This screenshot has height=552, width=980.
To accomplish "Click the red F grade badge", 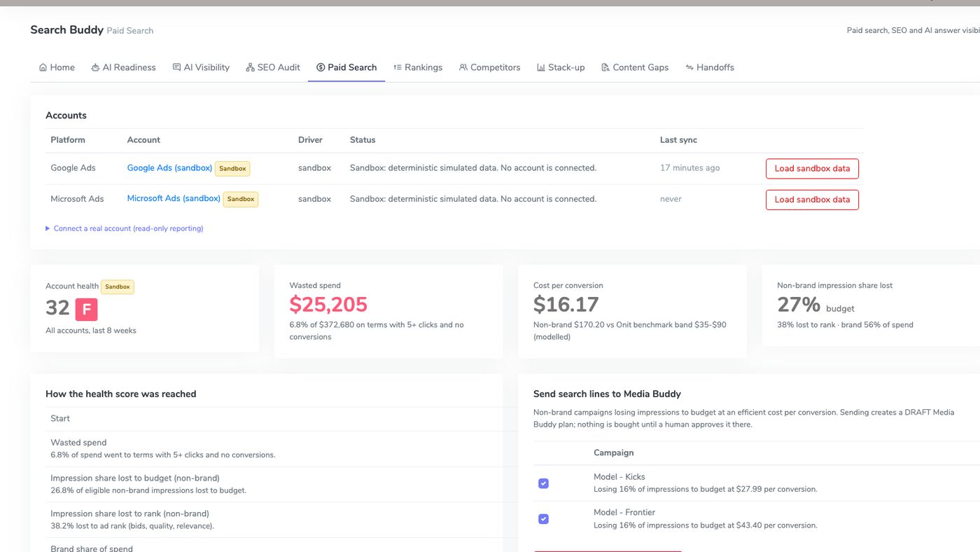I will pyautogui.click(x=86, y=309).
